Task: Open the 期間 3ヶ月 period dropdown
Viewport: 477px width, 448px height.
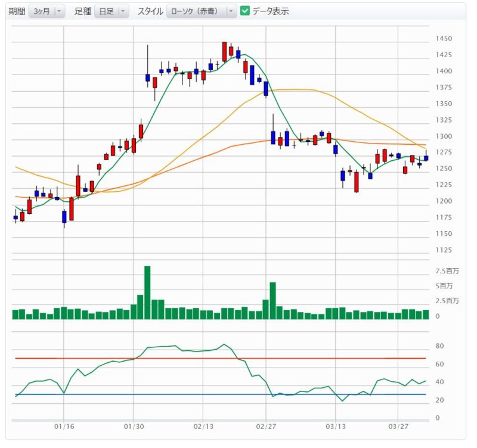Action: point(46,11)
